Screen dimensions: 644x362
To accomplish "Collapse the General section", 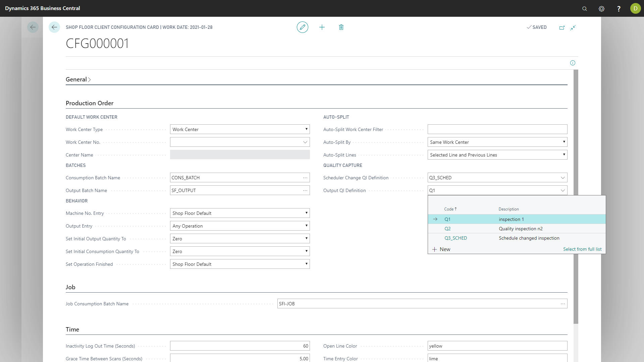I will click(89, 79).
